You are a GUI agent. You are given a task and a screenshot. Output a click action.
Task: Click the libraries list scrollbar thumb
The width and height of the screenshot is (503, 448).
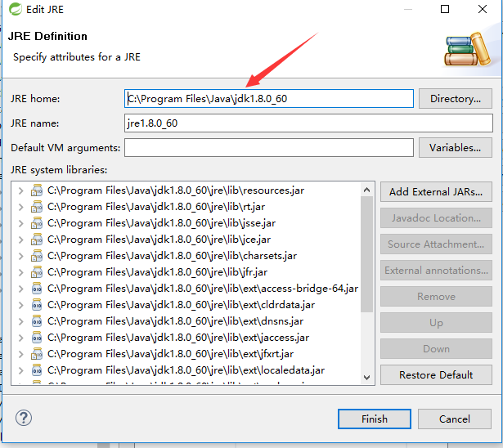(366, 254)
